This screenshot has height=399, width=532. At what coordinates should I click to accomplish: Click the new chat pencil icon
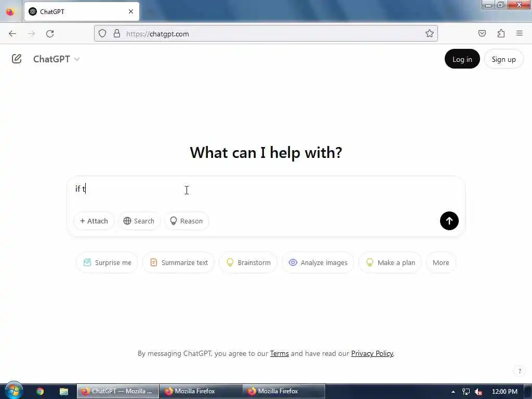click(17, 59)
